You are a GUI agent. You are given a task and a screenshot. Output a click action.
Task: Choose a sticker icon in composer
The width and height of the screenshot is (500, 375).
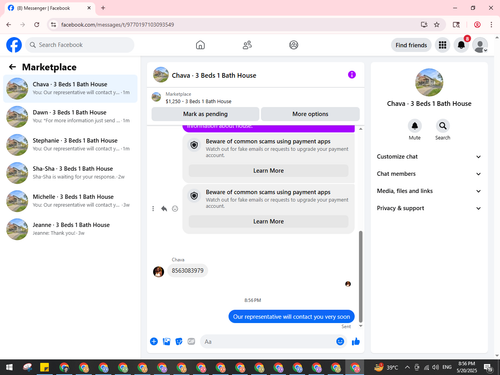pos(179,341)
